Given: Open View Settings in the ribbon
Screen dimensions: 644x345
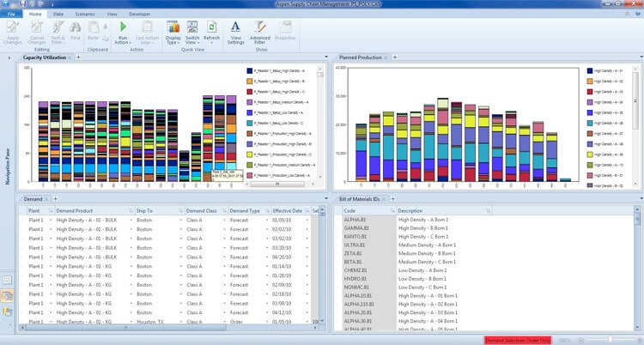Looking at the screenshot, I should click(236, 27).
